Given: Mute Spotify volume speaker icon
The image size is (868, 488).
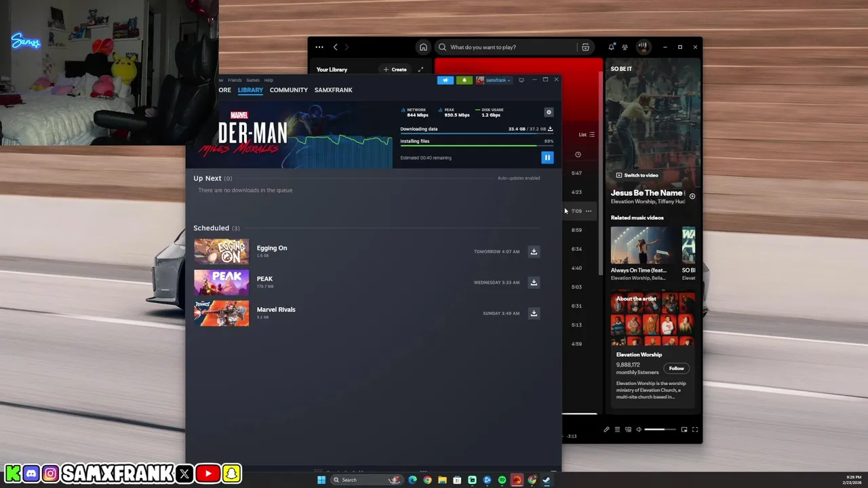Looking at the screenshot, I should click(x=639, y=430).
